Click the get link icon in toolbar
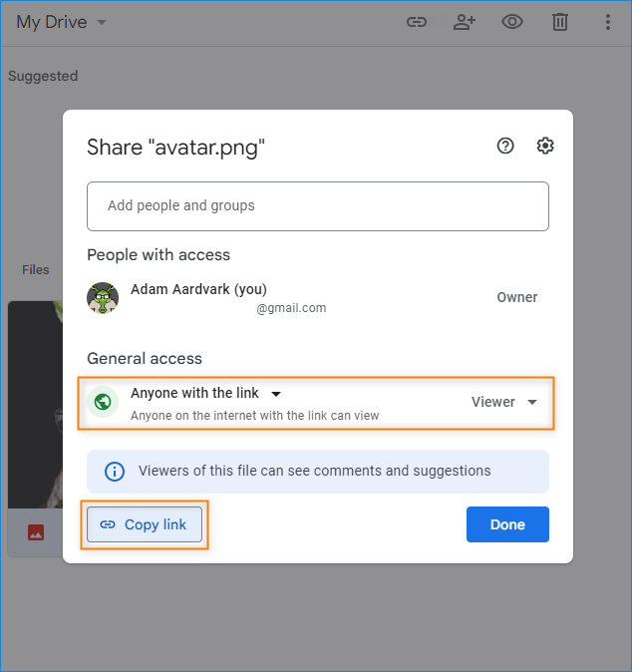Screen dimensions: 632x672 tap(417, 22)
